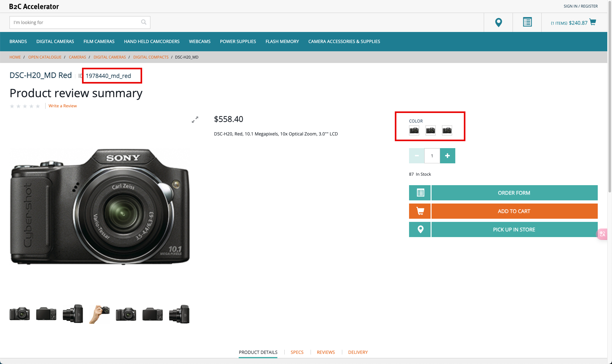The height and width of the screenshot is (364, 612).
Task: Click the order form list icon button
Action: click(420, 193)
